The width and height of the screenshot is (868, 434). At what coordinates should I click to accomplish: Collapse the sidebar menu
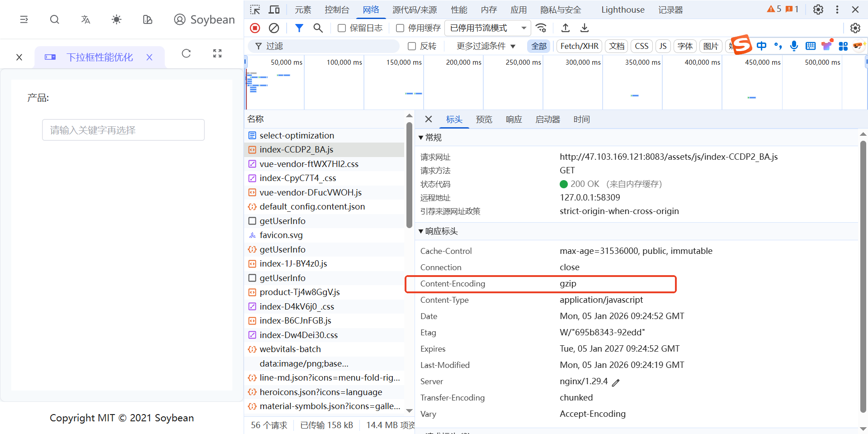(24, 19)
